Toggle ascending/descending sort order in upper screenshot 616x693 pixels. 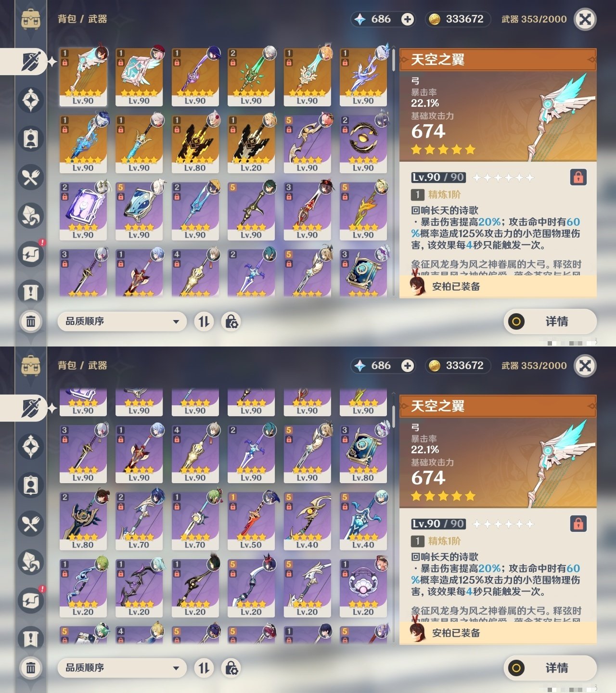tap(204, 321)
